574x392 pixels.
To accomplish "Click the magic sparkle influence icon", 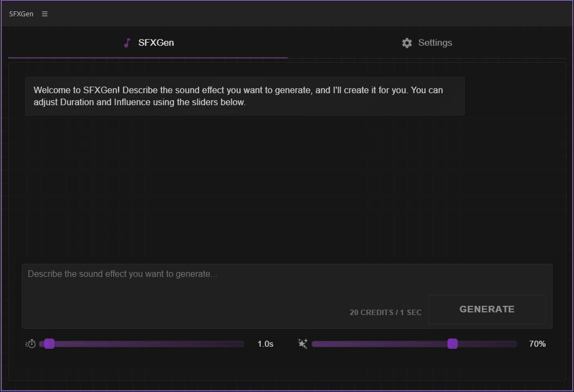I will [303, 343].
